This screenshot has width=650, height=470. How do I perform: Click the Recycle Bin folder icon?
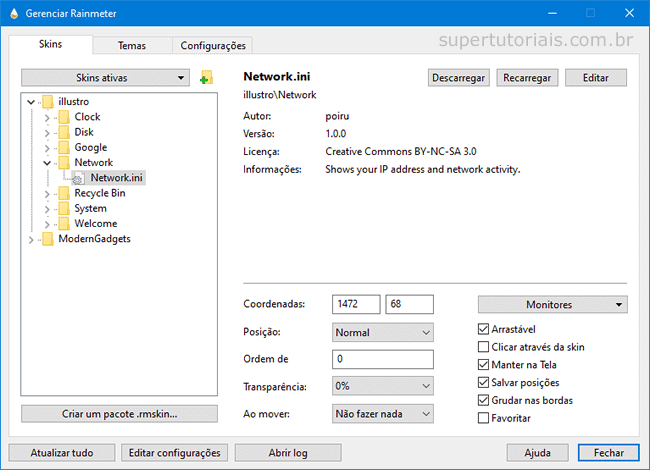[x=63, y=193]
